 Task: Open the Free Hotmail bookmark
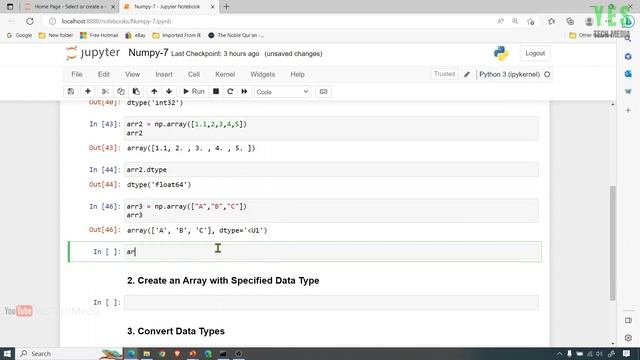pos(99,36)
